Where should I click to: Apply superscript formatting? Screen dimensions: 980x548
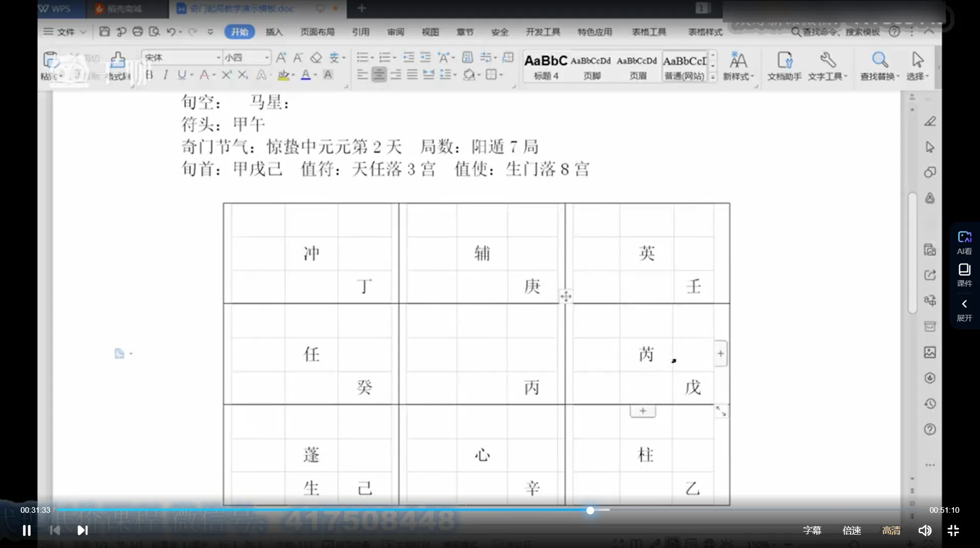[227, 75]
